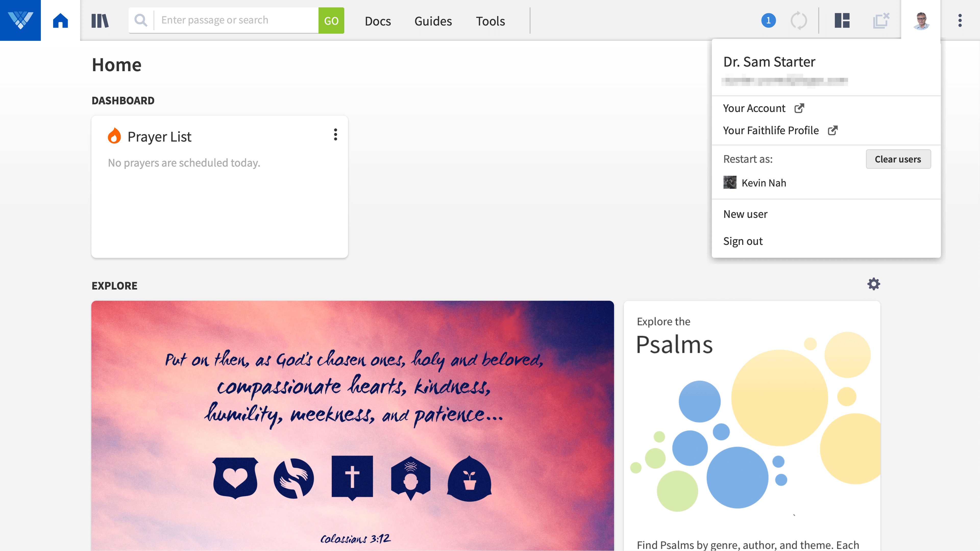
Task: Click the New user option
Action: point(745,213)
